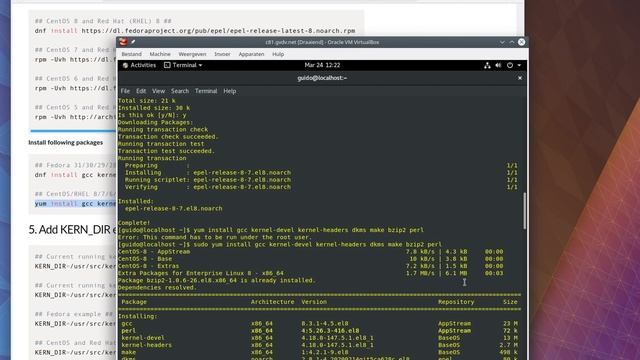Click the epel-release-latest-8 URL in browser code
This screenshot has height=360, width=640.
218,31
